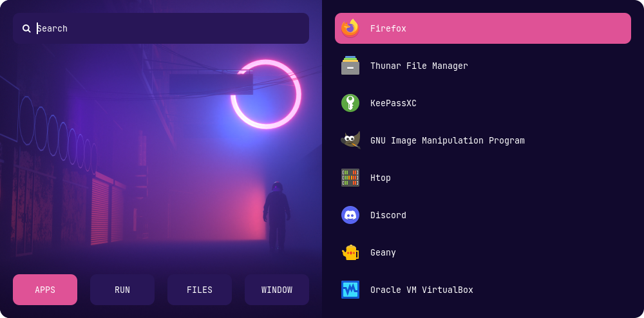This screenshot has height=318, width=644.
Task: Click the Geany teapot icon
Action: point(350,252)
